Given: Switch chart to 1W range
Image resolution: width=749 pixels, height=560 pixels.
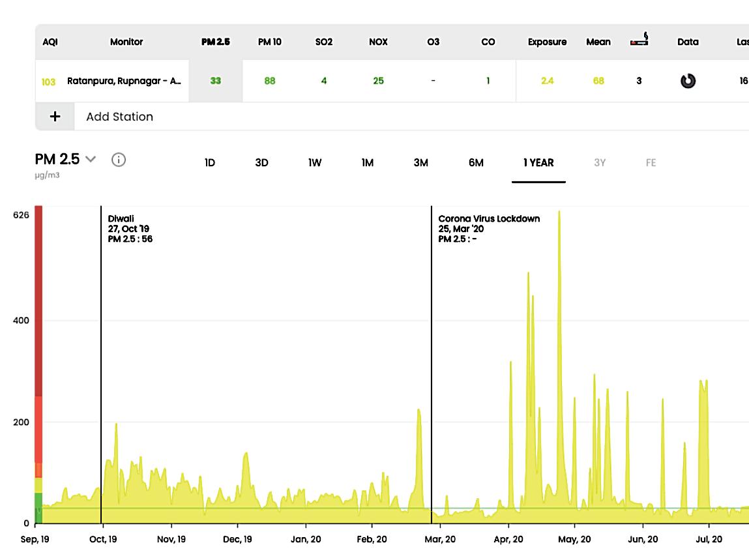Looking at the screenshot, I should coord(315,163).
